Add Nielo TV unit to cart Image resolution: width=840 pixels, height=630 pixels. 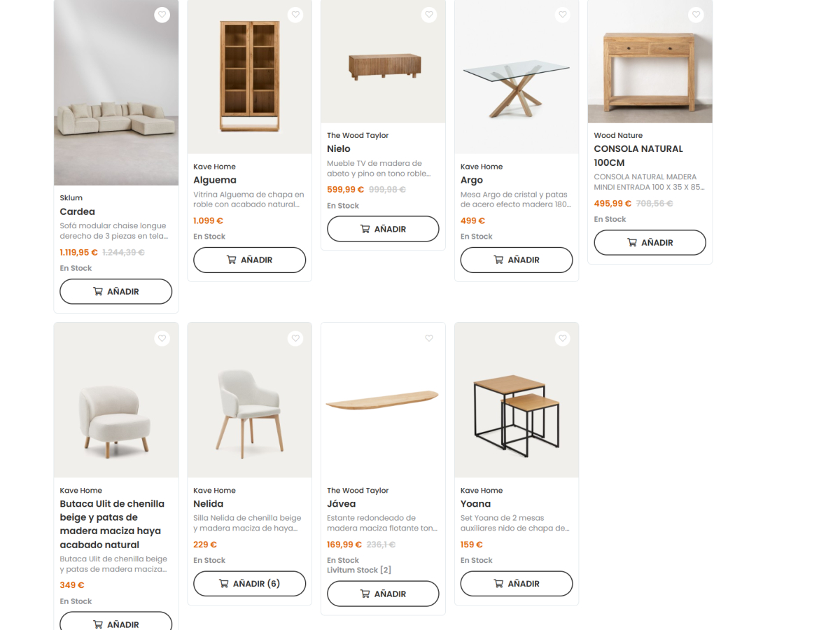[383, 229]
